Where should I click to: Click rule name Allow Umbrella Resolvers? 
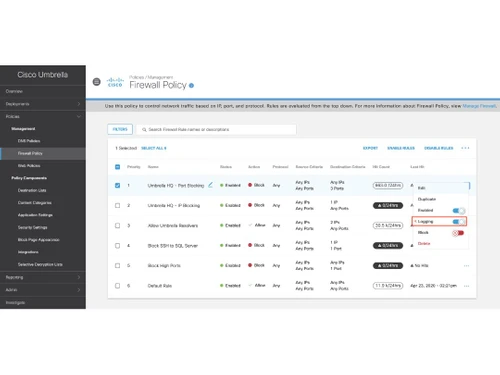[x=173, y=226]
